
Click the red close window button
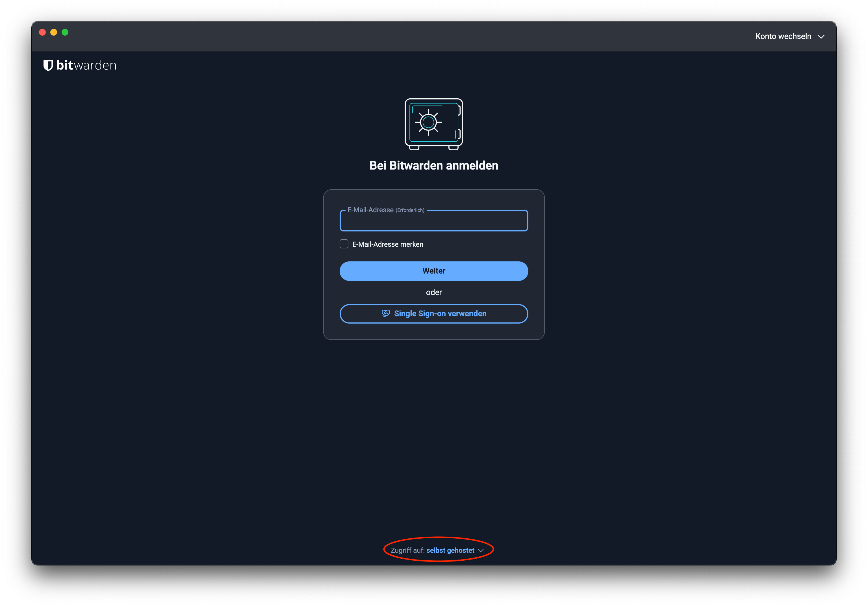42,32
